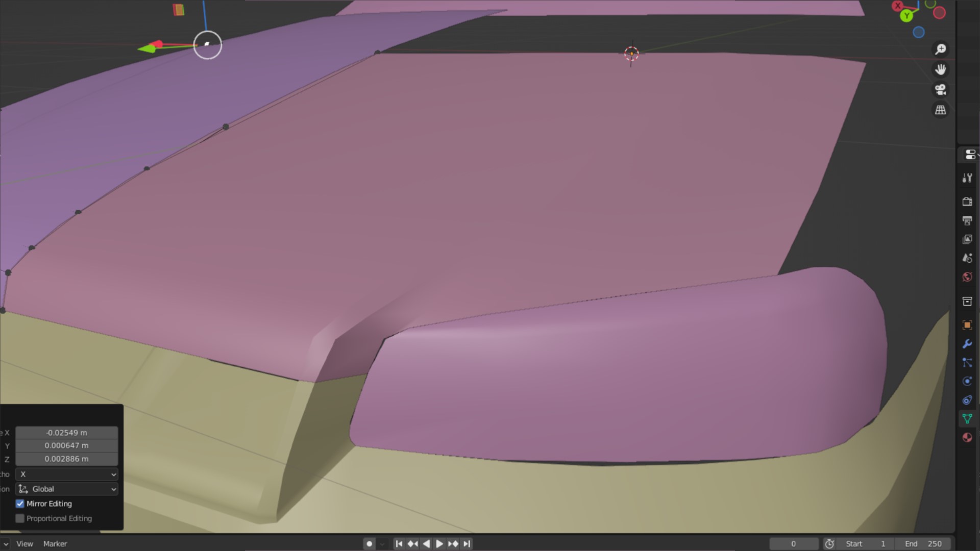The height and width of the screenshot is (551, 980).
Task: Open the Object Data green triangle tab
Action: pos(967,419)
